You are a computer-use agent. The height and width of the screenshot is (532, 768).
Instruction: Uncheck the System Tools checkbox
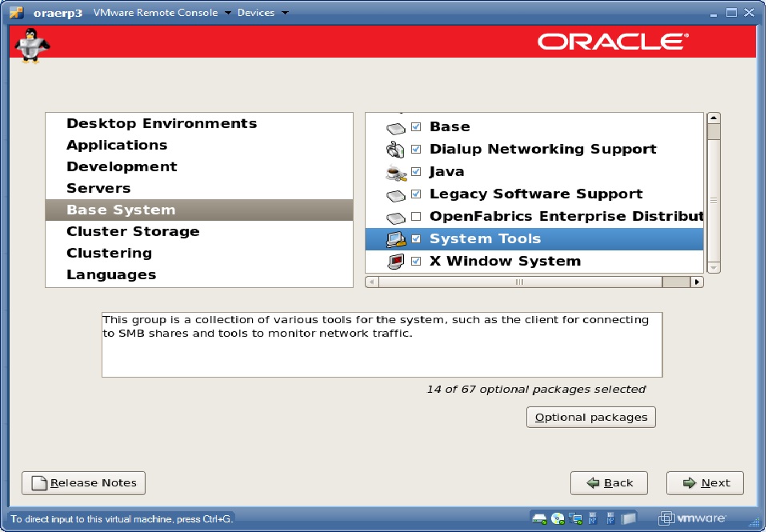tap(416, 239)
